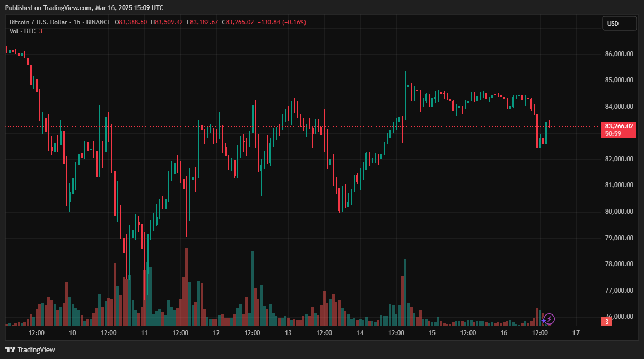The width and height of the screenshot is (644, 359).
Task: Click the TradingView logo at bottom left
Action: tap(30, 349)
